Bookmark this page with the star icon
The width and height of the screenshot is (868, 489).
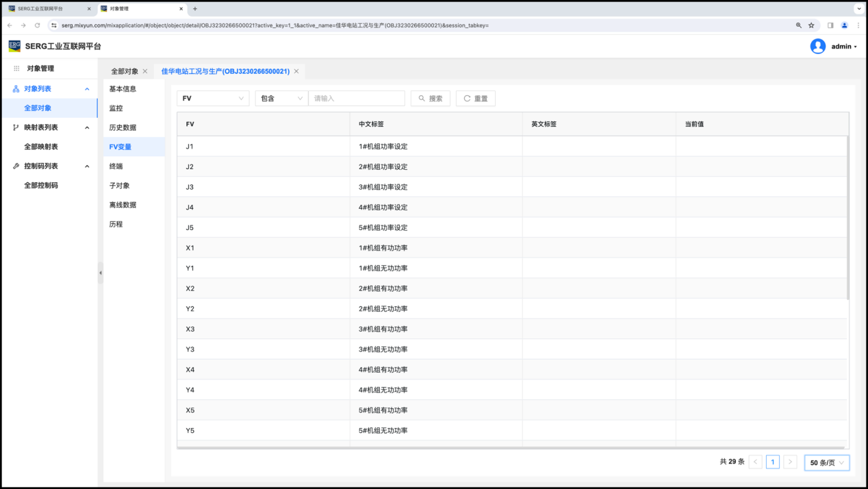click(811, 25)
